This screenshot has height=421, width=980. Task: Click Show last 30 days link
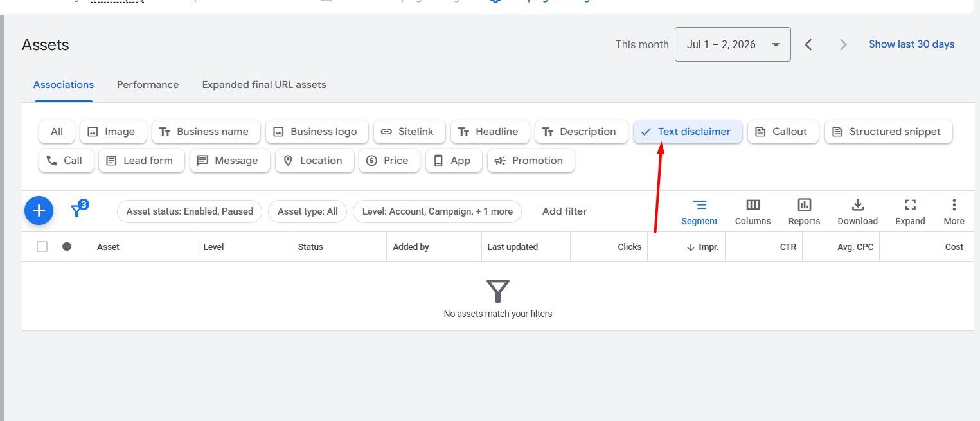click(911, 44)
